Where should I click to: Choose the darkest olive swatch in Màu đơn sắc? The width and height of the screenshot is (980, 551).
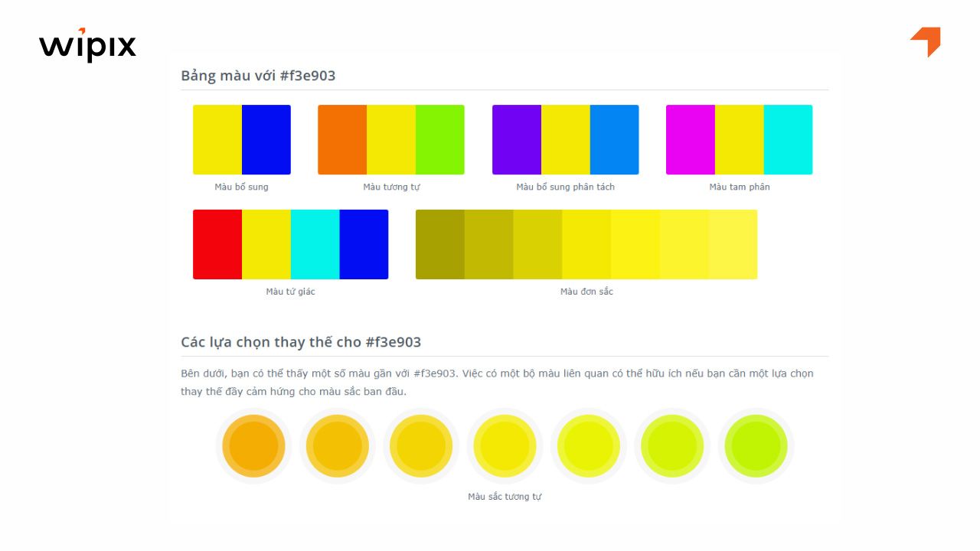point(440,244)
